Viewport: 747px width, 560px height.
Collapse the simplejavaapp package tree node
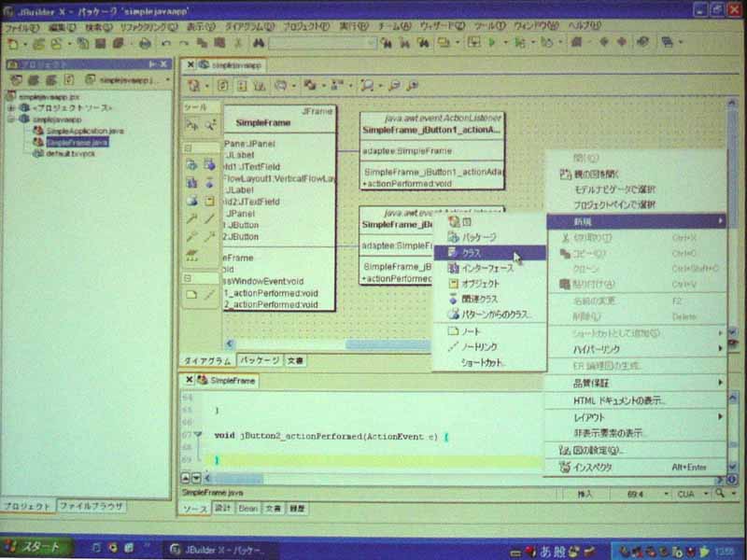click(x=11, y=119)
